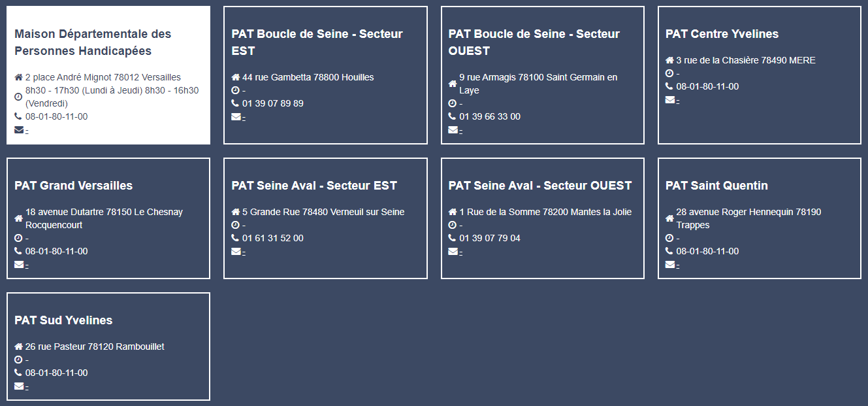Select PAT Seine Aval - Secteur EST heading
868x406 pixels.
(314, 186)
